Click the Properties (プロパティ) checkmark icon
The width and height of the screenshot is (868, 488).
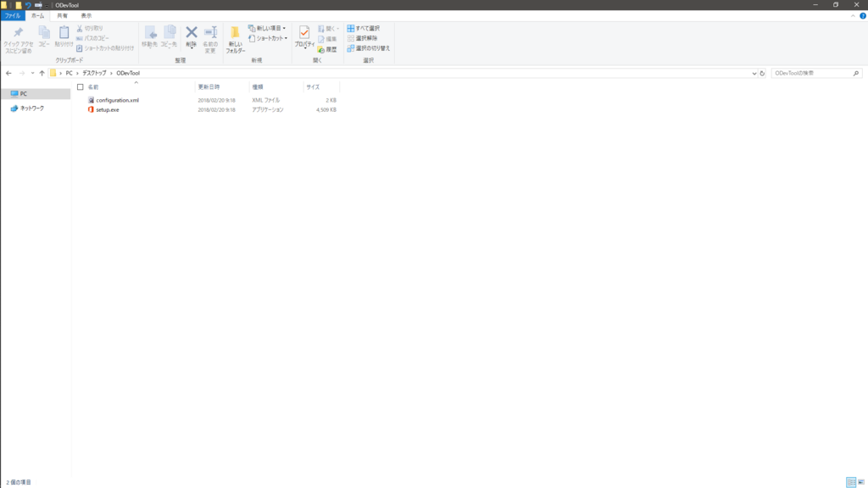(304, 33)
